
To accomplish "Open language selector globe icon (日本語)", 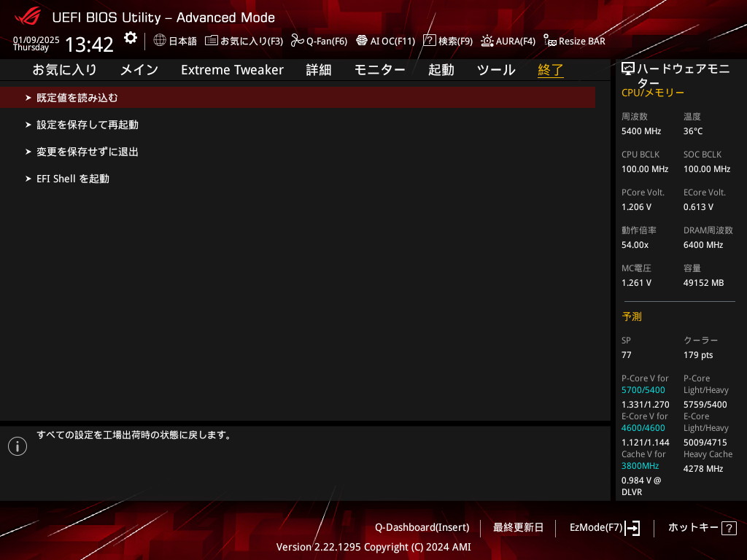I will click(160, 41).
